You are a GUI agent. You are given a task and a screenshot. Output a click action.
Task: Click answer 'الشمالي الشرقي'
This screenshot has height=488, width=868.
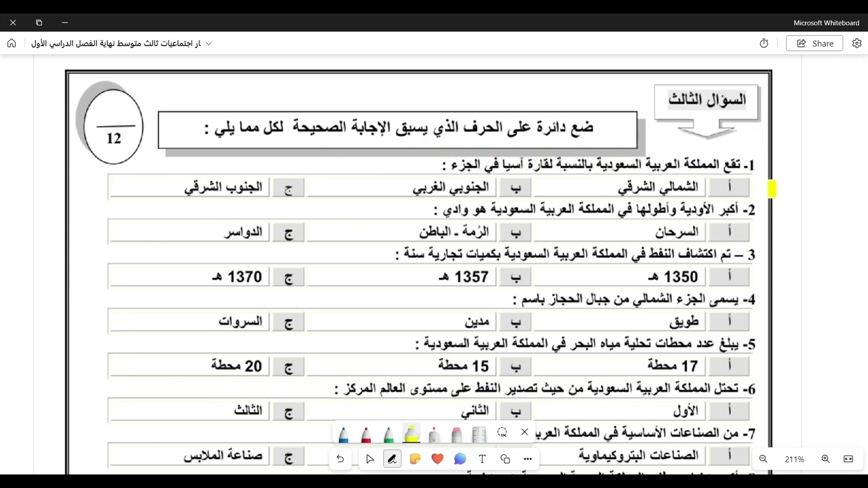pyautogui.click(x=658, y=187)
